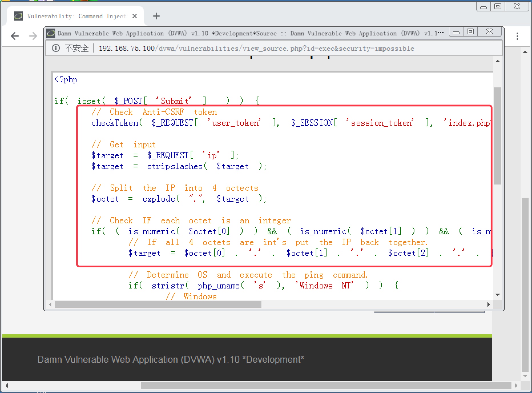The image size is (532, 393).
Task: Click the popup window title bar text
Action: (x=251, y=33)
